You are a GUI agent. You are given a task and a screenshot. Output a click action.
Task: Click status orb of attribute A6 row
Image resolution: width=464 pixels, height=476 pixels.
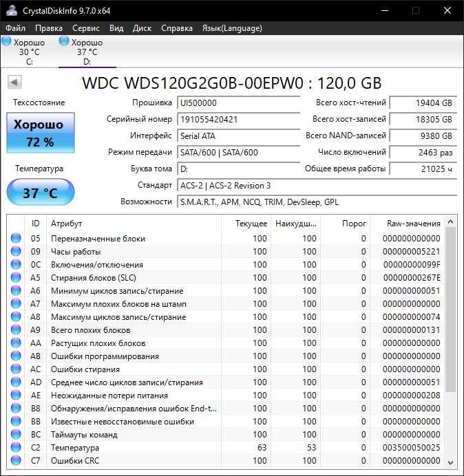point(16,290)
